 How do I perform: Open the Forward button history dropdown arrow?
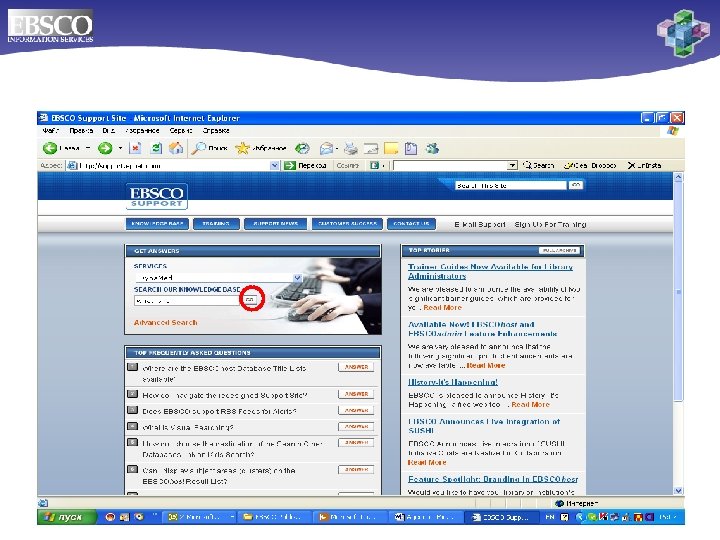click(120, 148)
